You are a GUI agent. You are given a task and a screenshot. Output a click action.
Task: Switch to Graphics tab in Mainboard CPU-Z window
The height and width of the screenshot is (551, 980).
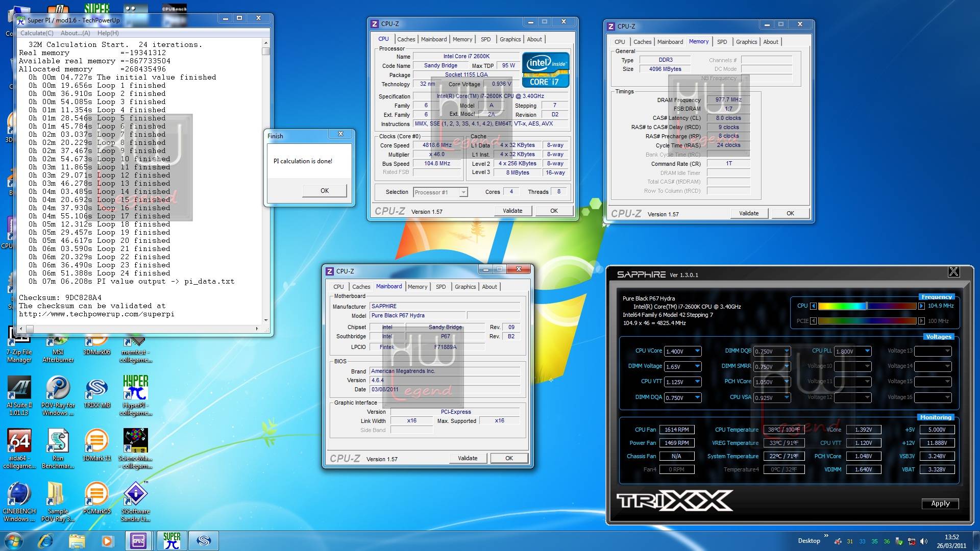[465, 287]
